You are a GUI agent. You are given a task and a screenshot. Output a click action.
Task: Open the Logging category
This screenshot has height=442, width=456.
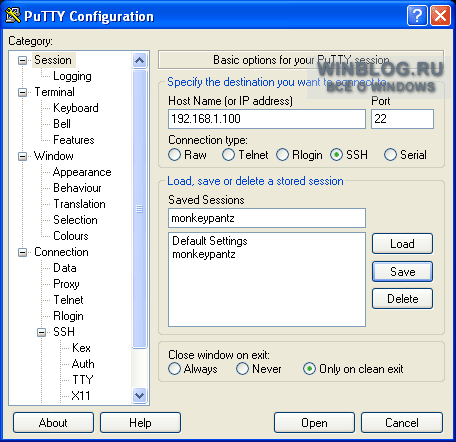point(72,76)
